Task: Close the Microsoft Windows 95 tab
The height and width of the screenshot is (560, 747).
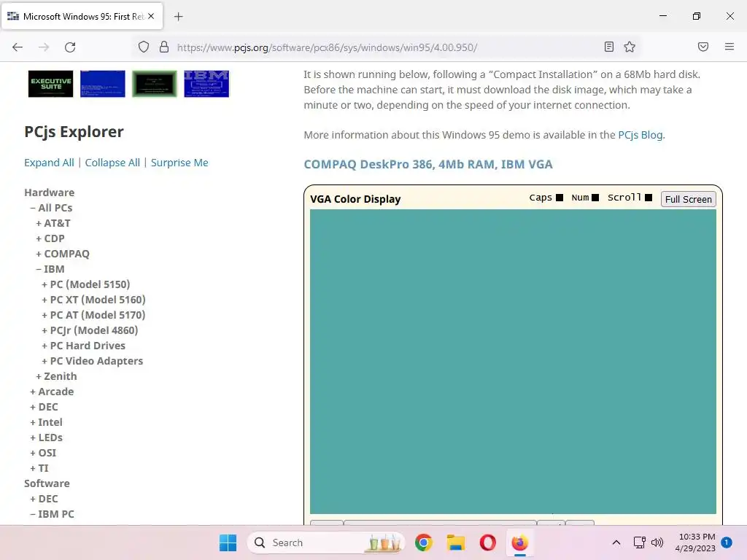Action: [x=151, y=16]
